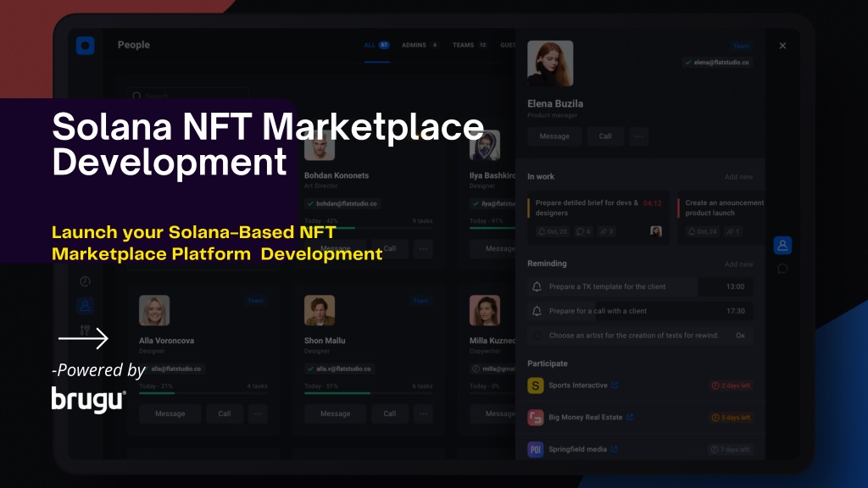Click the assignee avatar on the detiled brief task

(x=656, y=231)
